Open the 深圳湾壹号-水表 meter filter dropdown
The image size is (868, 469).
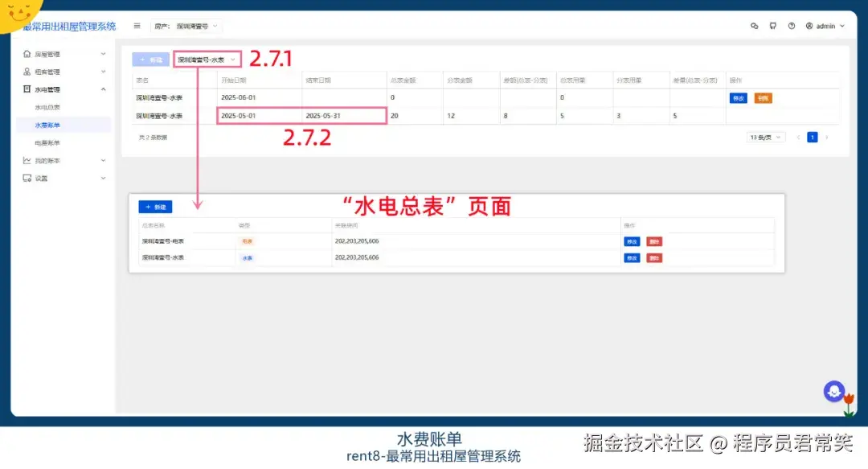click(207, 60)
